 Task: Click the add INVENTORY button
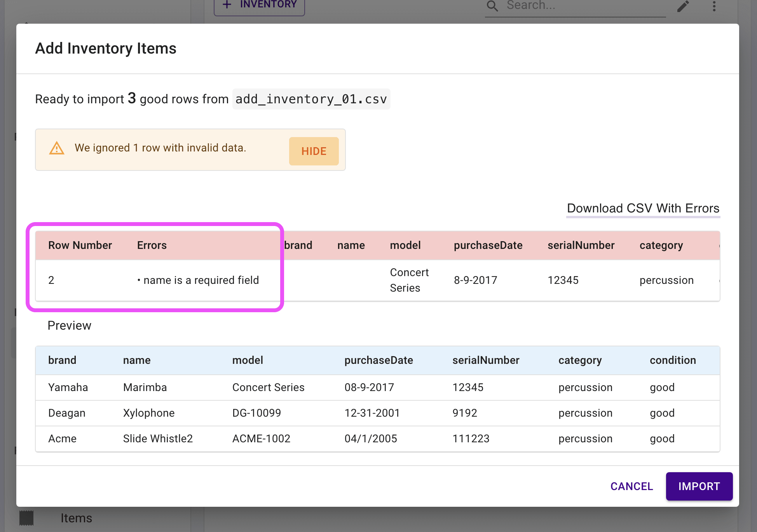click(x=259, y=5)
